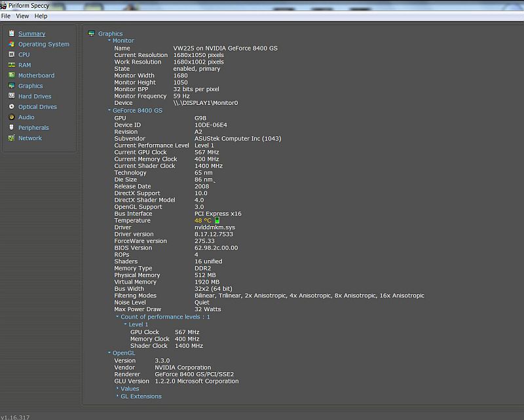Click the Subvendor ASUStek Computer Inc value

tap(238, 138)
